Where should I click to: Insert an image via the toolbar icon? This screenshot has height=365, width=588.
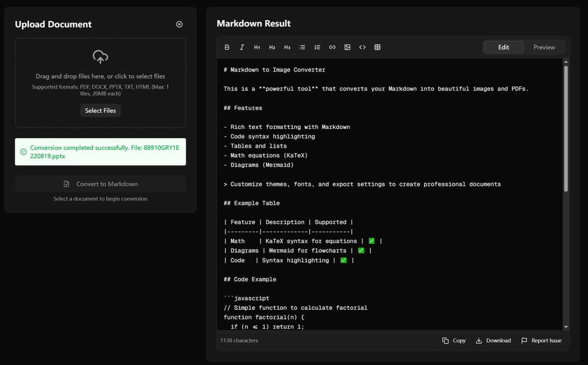pos(347,47)
